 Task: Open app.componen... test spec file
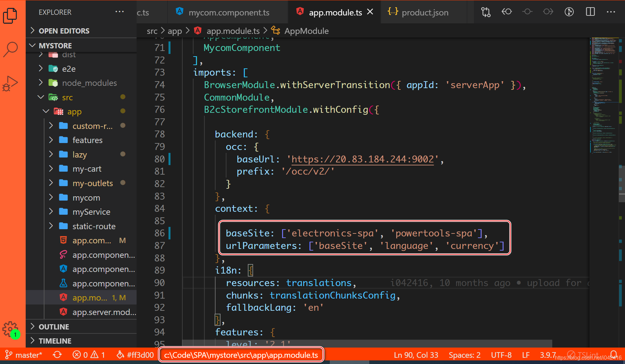tap(81, 283)
